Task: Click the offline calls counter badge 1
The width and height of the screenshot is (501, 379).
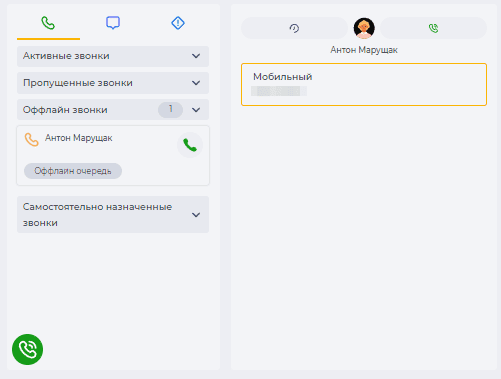Action: (x=171, y=110)
